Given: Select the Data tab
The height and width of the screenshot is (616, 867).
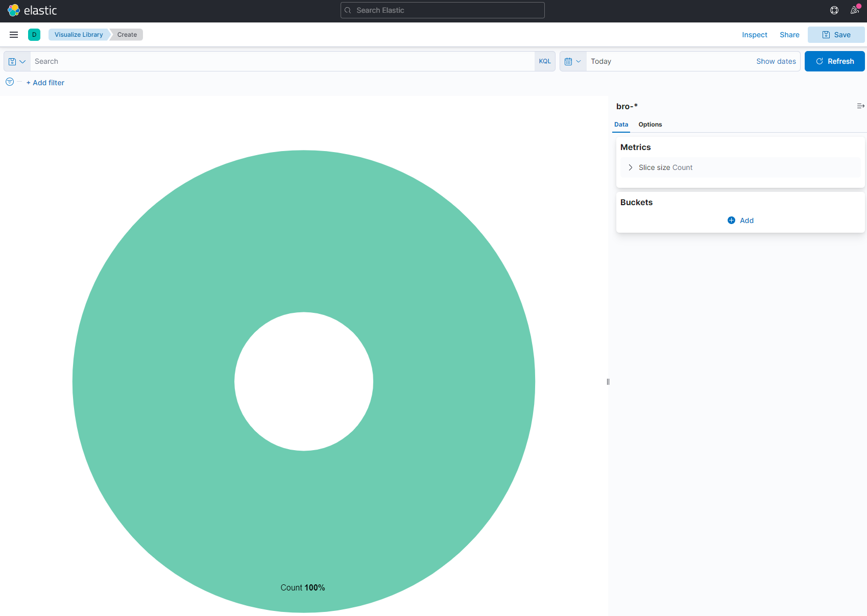Looking at the screenshot, I should click(621, 125).
